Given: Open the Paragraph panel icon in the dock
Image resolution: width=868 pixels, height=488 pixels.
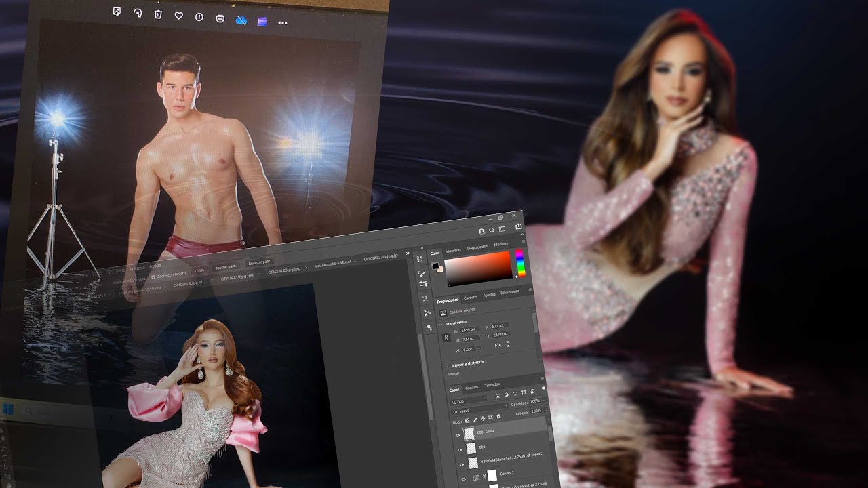Looking at the screenshot, I should (x=430, y=327).
